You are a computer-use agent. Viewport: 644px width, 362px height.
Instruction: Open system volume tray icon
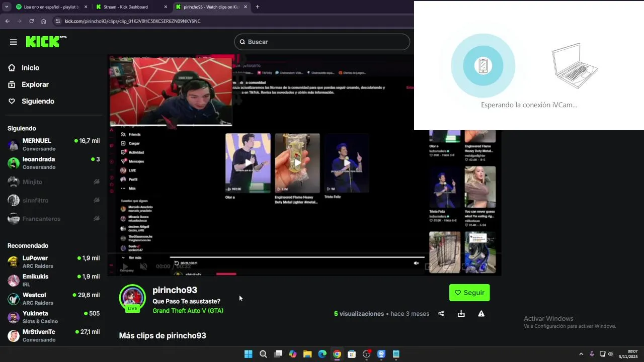click(x=610, y=354)
